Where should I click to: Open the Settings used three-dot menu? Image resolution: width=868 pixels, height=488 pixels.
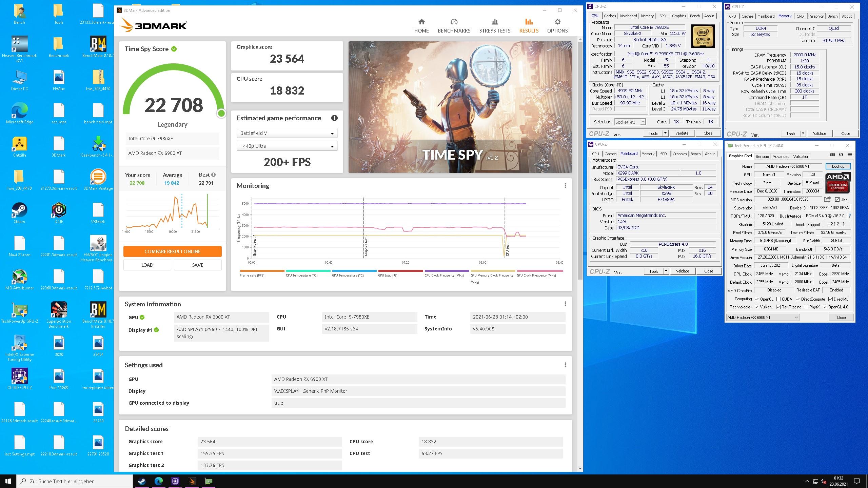pos(565,365)
